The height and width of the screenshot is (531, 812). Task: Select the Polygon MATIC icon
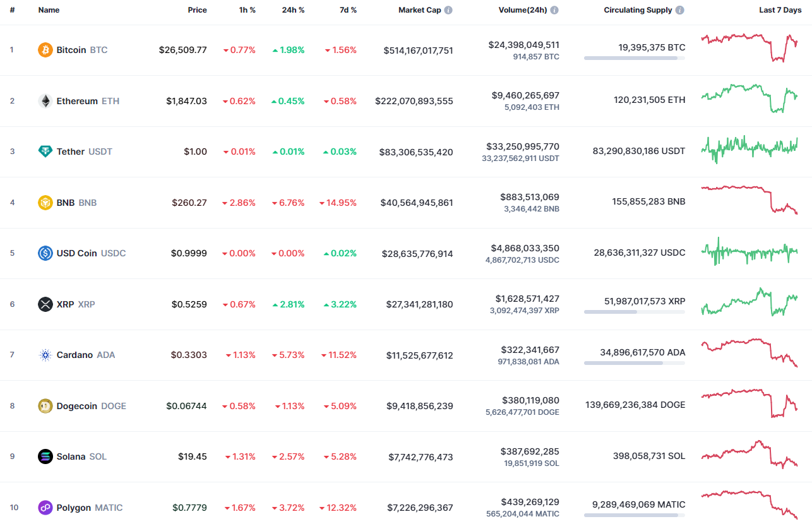click(x=44, y=507)
